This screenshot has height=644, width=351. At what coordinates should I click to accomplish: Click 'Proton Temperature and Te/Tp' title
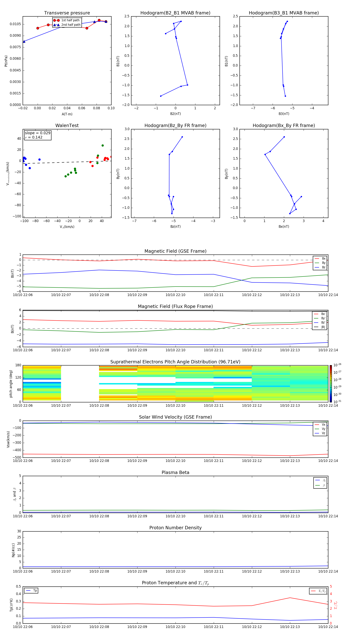(x=175, y=583)
